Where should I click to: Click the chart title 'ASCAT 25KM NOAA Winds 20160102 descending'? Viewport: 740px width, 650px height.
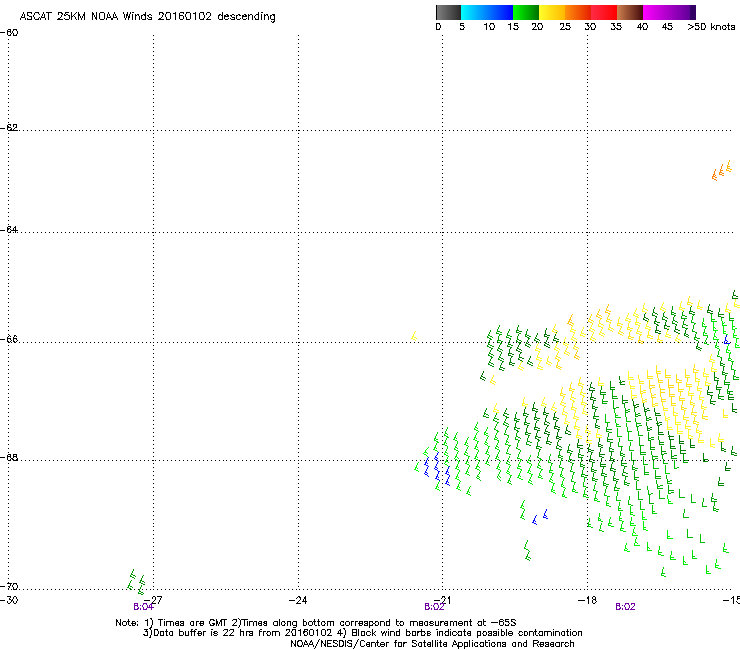tap(147, 17)
